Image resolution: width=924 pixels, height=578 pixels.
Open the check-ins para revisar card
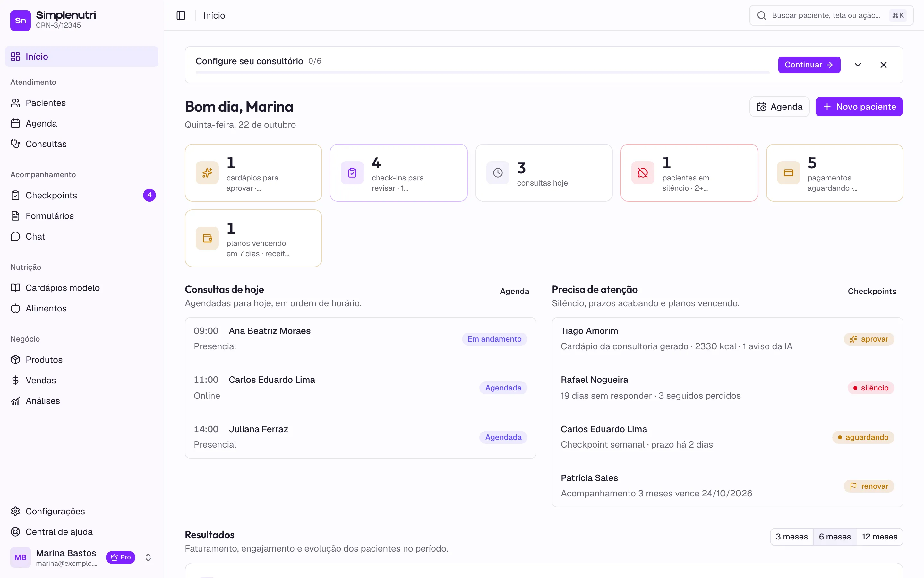[x=398, y=173]
